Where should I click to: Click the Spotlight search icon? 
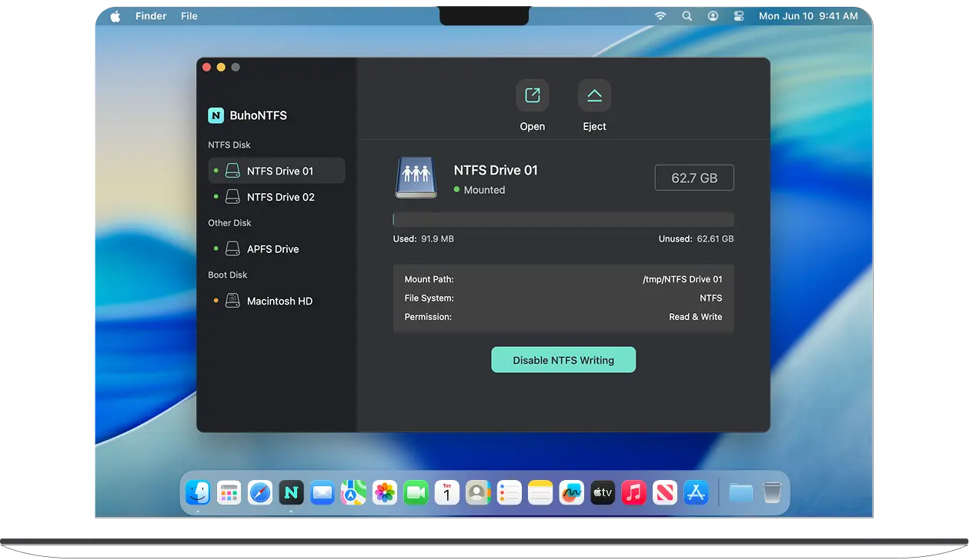[687, 16]
